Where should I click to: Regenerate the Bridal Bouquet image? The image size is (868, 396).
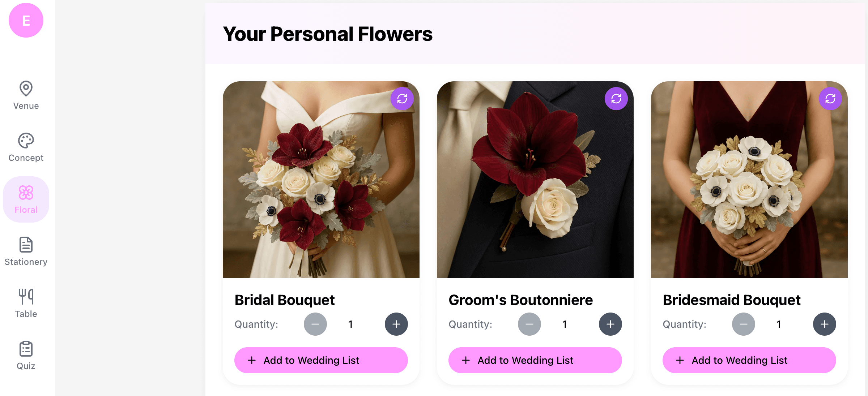pyautogui.click(x=402, y=99)
